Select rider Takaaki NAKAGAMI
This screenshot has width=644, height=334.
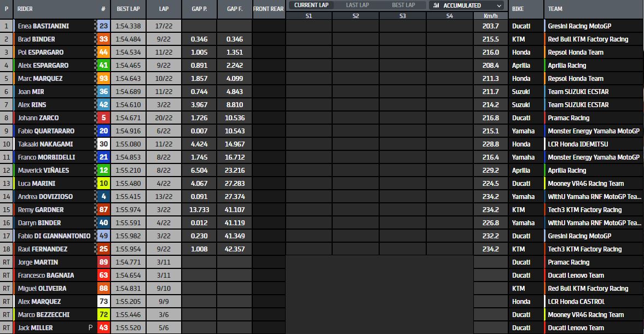tap(45, 144)
